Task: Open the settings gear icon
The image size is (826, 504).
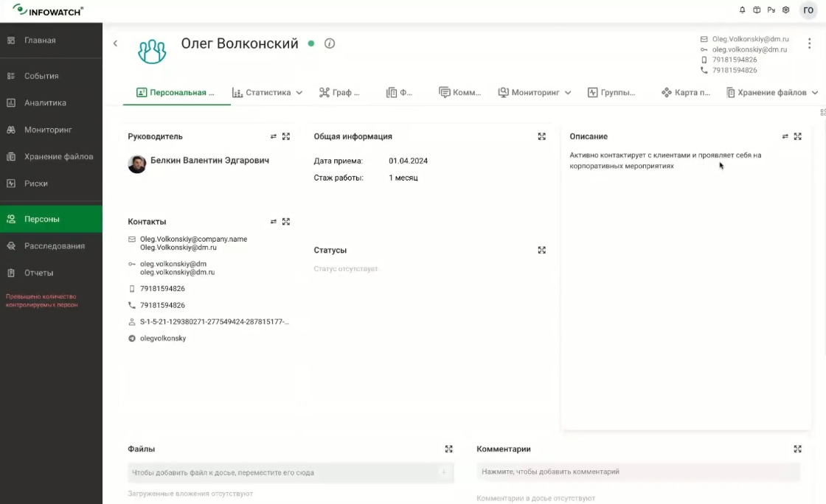Action: pyautogui.click(x=786, y=10)
